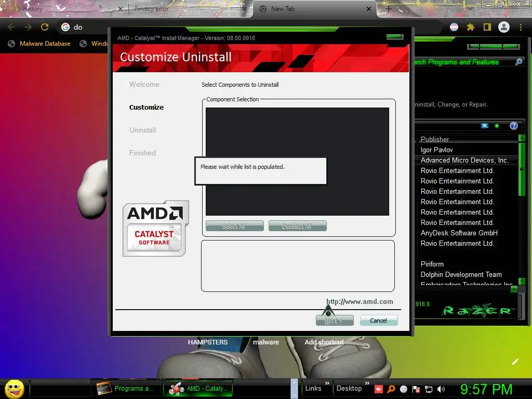Screen dimensions: 532x399
Task: Click the AMD Catalyst Software logo
Action: (x=156, y=229)
